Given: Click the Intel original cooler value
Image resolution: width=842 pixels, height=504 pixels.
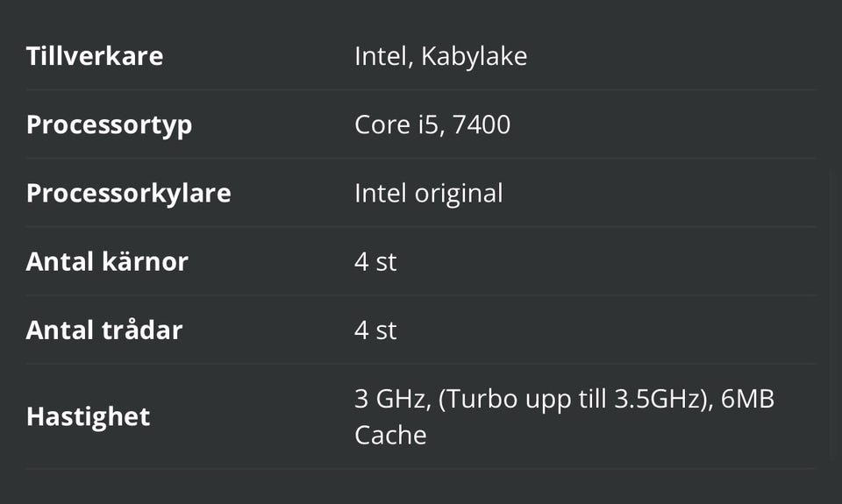Looking at the screenshot, I should [x=428, y=193].
